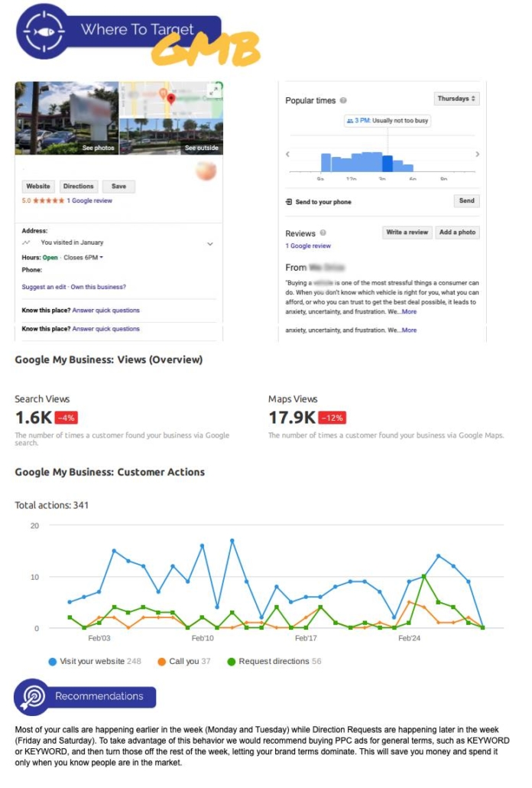
Task: Click Google My Business: Customer Actions heading
Action: pos(110,472)
